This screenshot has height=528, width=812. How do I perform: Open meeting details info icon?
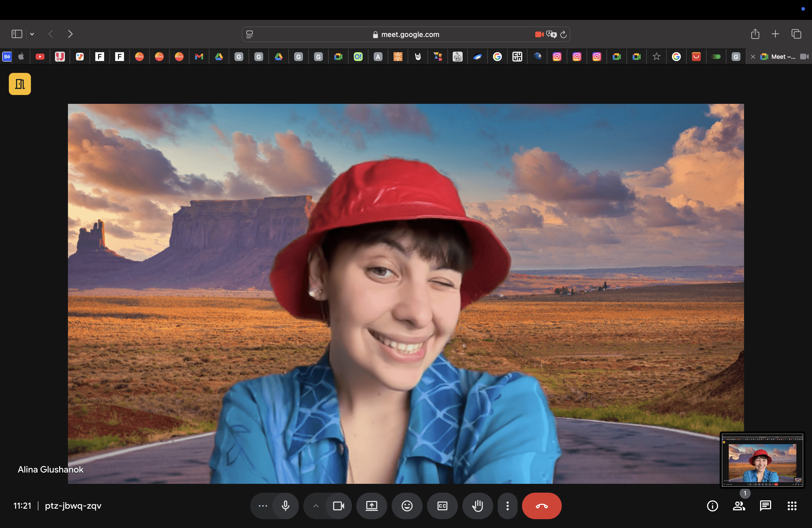[x=712, y=505]
